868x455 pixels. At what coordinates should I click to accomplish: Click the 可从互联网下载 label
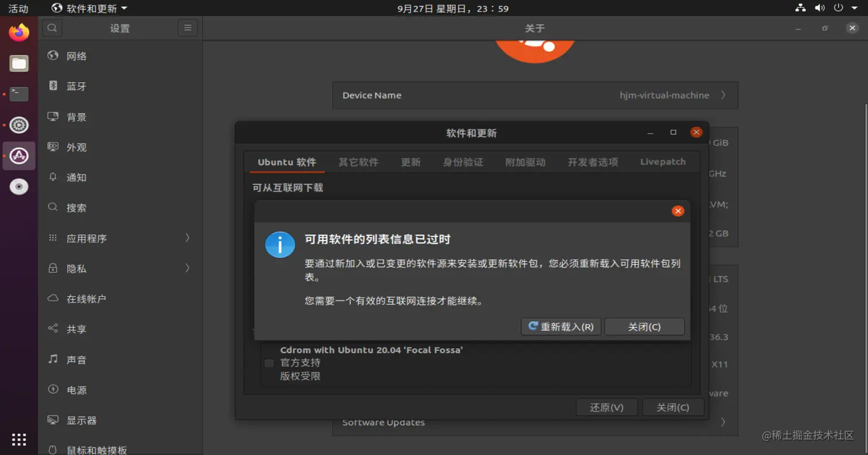tap(288, 188)
